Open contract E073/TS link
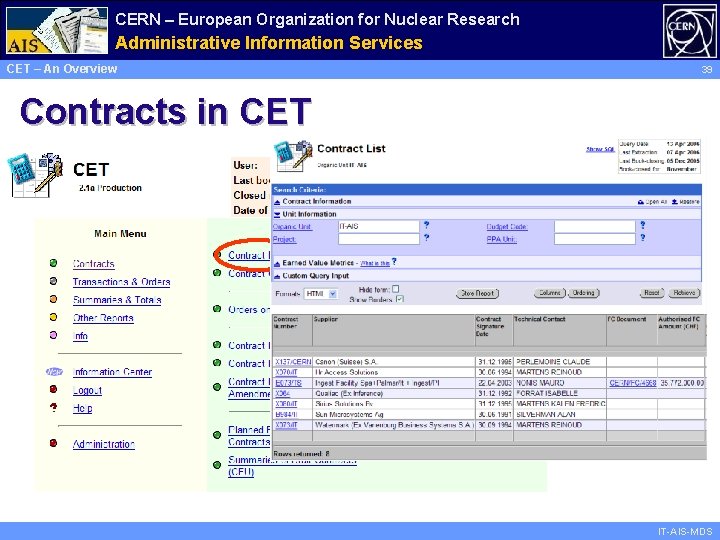The width and height of the screenshot is (720, 540). click(x=288, y=383)
